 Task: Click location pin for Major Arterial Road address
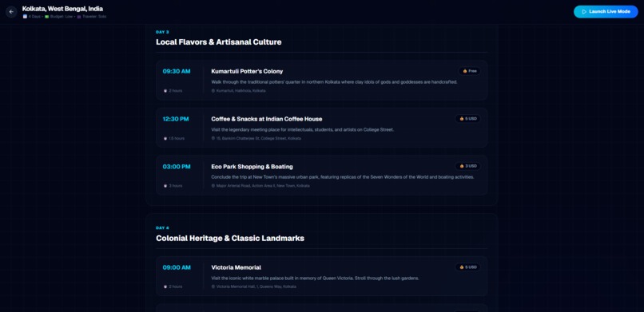pyautogui.click(x=213, y=186)
